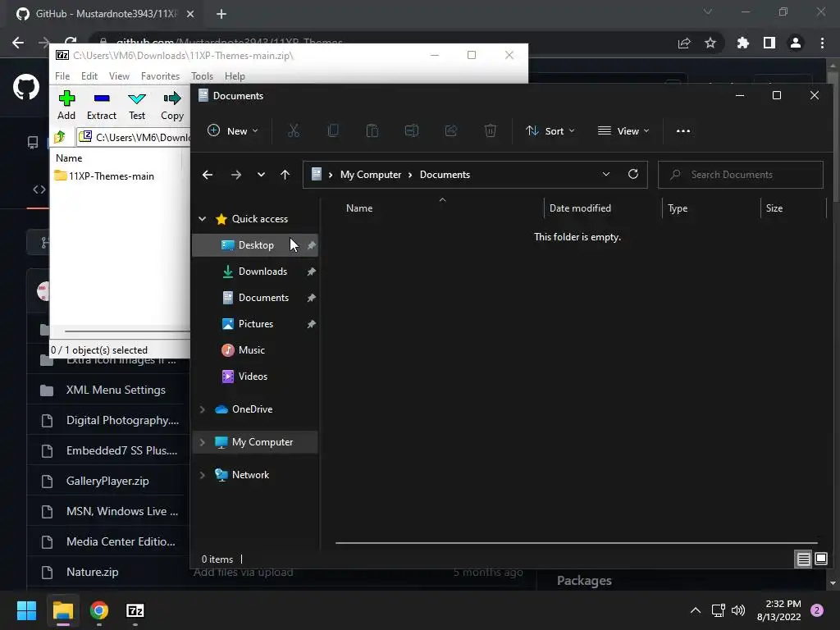Open File menu in 7-Zip
Viewport: 840px width, 630px height.
(x=62, y=76)
